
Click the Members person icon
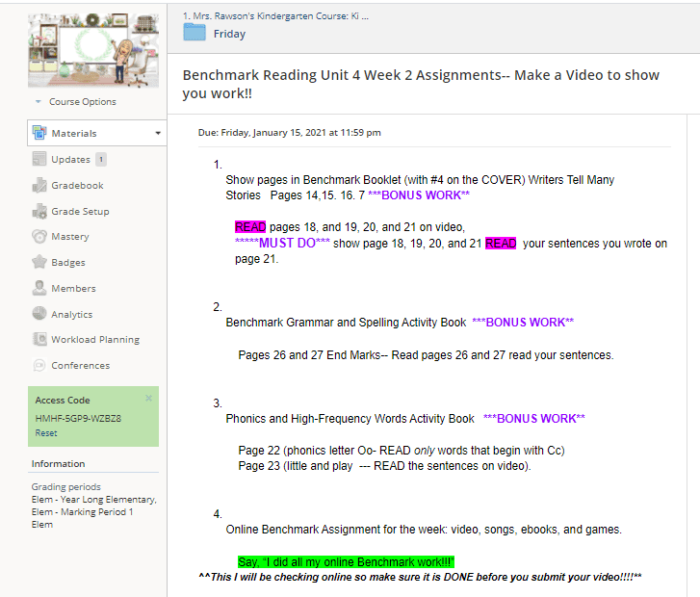pyautogui.click(x=39, y=288)
